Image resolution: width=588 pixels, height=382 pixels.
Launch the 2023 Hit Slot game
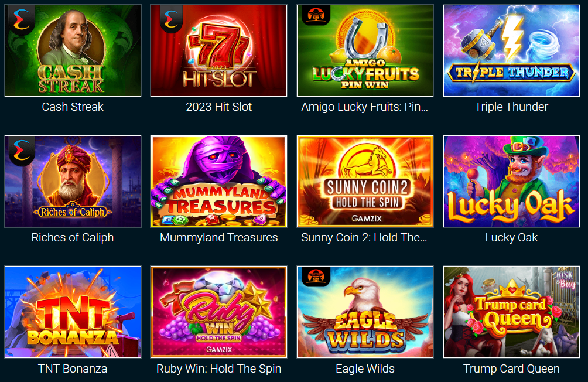218,50
